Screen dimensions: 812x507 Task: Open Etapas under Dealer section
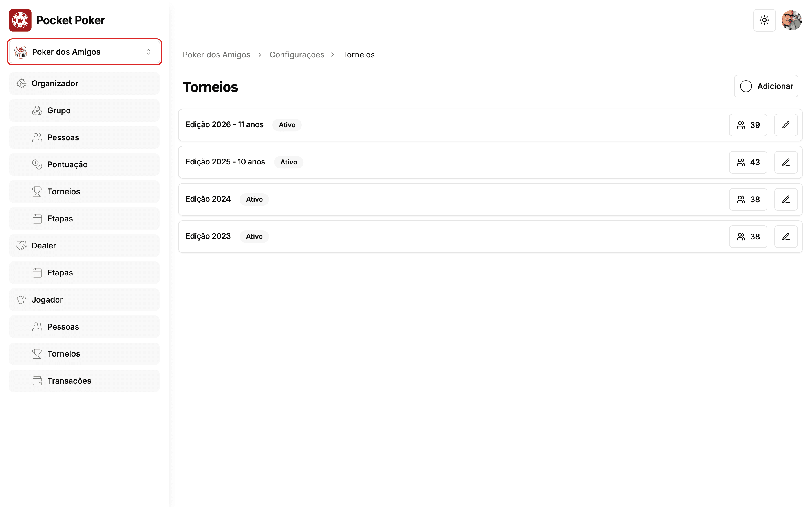84,273
